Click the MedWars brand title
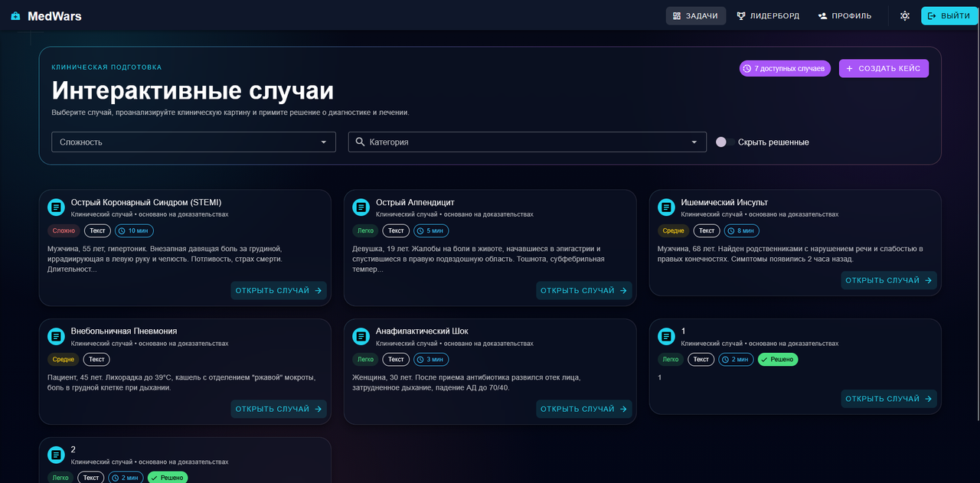980x483 pixels. point(54,16)
